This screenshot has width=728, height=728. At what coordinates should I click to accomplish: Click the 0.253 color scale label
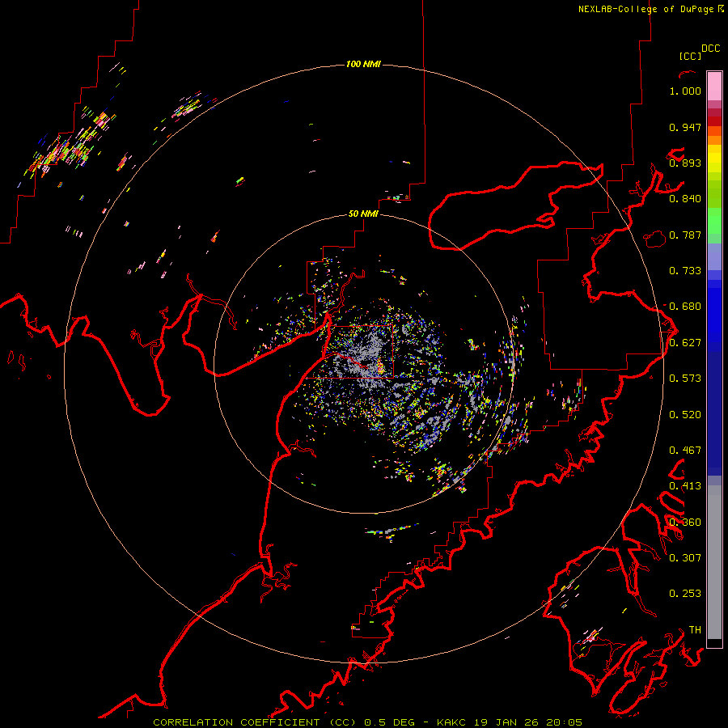685,594
